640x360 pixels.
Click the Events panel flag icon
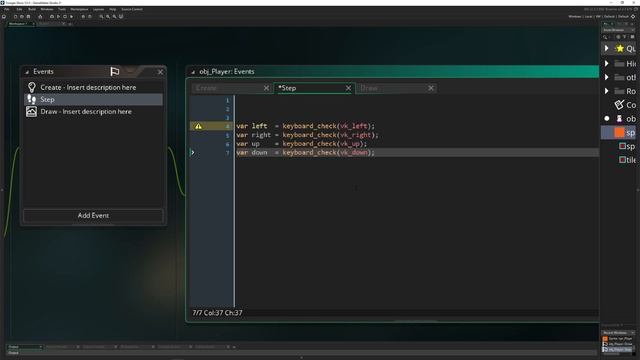115,71
